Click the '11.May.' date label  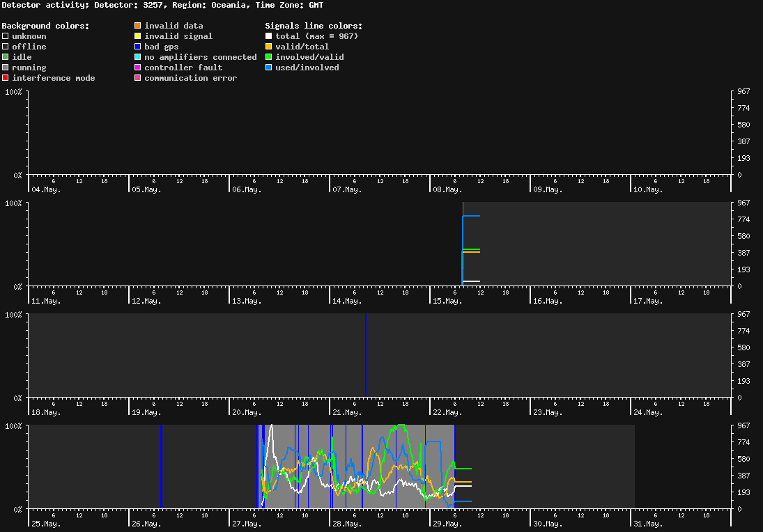tap(46, 301)
